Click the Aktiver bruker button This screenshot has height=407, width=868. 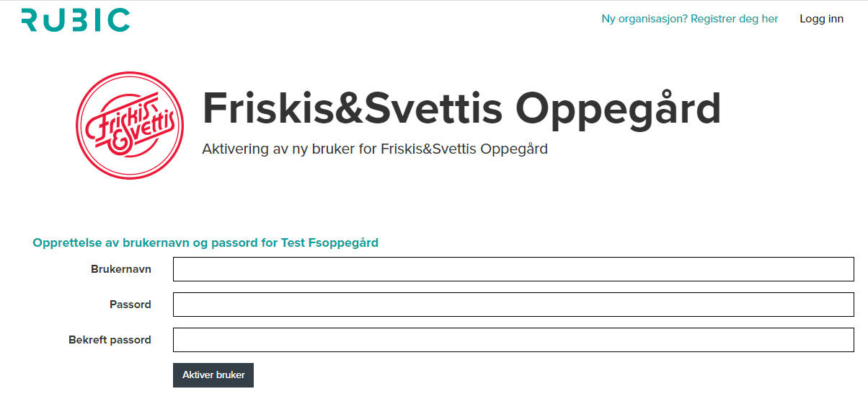(x=213, y=375)
